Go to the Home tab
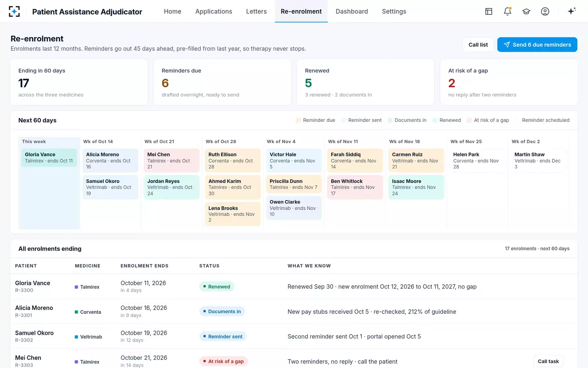The height and width of the screenshot is (368, 588). (x=173, y=11)
